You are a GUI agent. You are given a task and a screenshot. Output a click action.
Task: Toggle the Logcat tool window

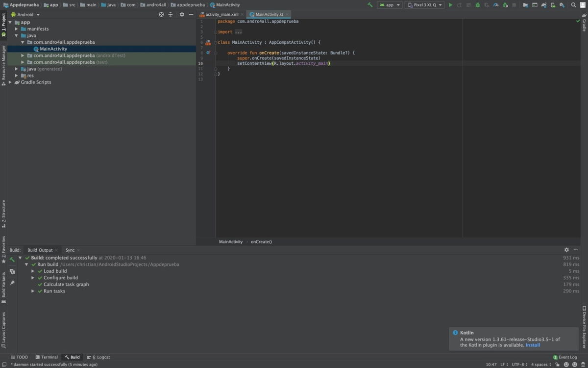pos(102,357)
